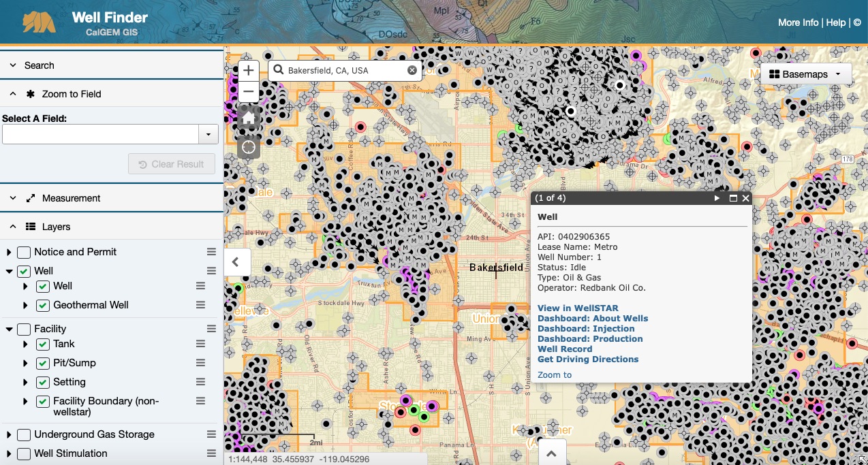
Task: Enable the Facility group checkbox
Action: (24, 329)
